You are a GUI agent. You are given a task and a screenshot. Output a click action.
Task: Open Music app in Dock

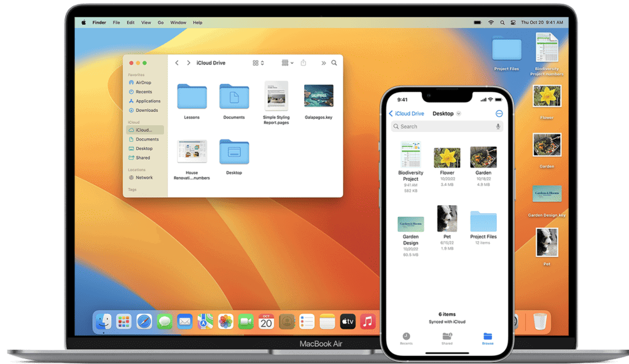click(x=367, y=322)
